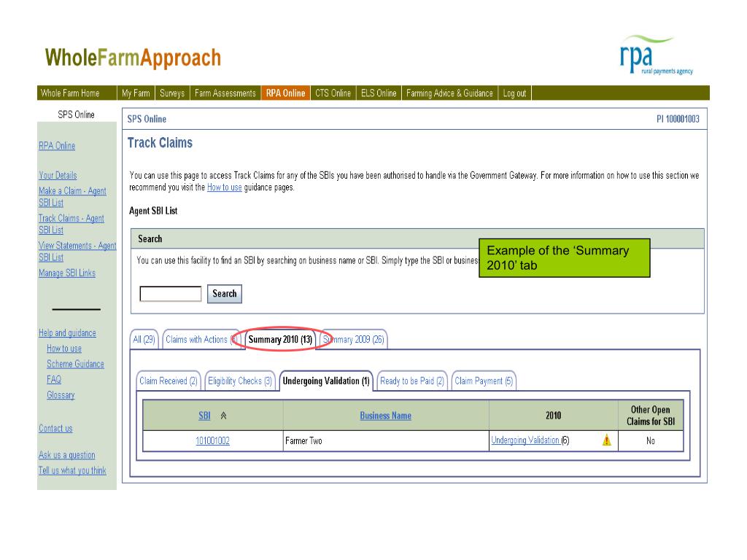Go to the Surveys menu item
Screen dimensions: 747x560
pyautogui.click(x=172, y=93)
